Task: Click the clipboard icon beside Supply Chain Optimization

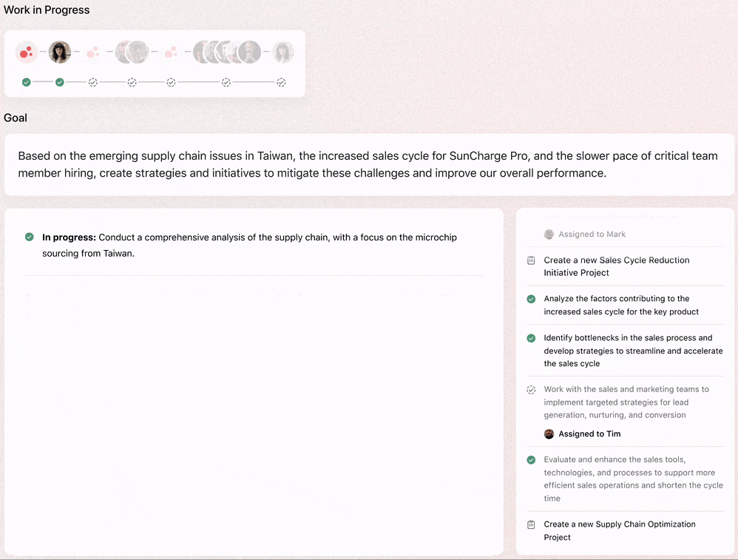Action: pos(531,524)
